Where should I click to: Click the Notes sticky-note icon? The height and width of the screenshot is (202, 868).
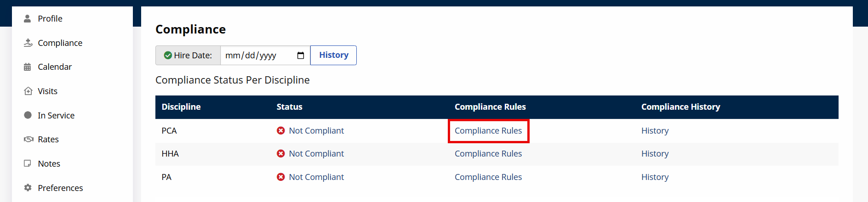28,163
